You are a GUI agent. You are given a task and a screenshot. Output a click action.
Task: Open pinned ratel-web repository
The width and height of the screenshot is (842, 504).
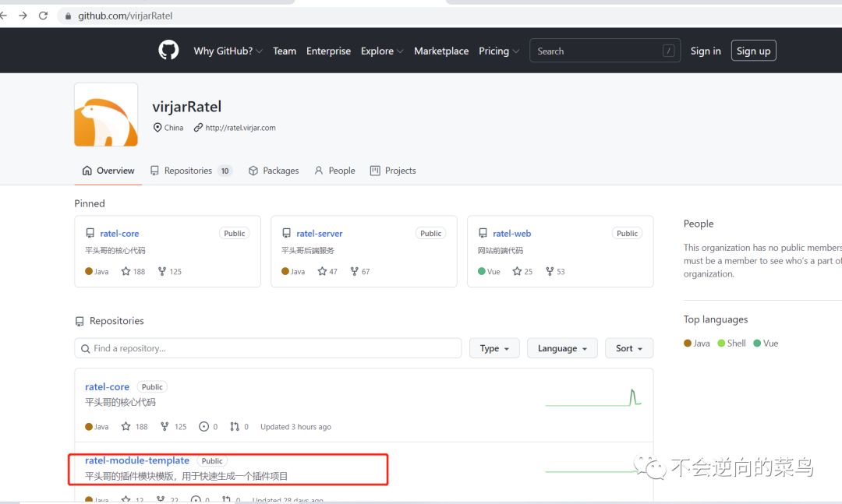tap(511, 234)
